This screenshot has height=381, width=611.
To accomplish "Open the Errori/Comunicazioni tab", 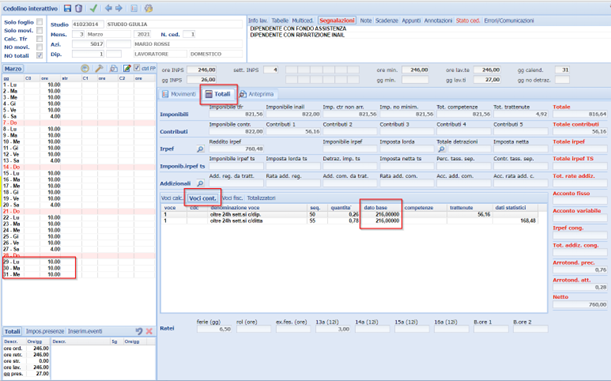I will (x=509, y=21).
